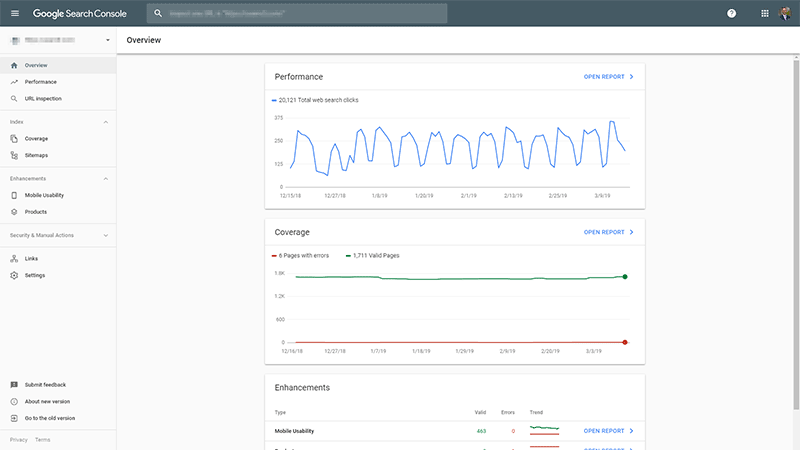Collapse the Index section

[x=106, y=122]
